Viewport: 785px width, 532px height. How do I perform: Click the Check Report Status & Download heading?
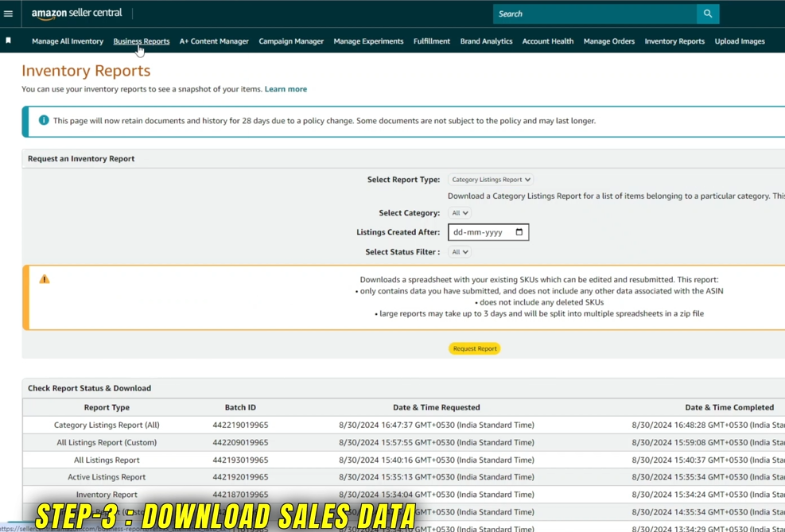click(90, 388)
